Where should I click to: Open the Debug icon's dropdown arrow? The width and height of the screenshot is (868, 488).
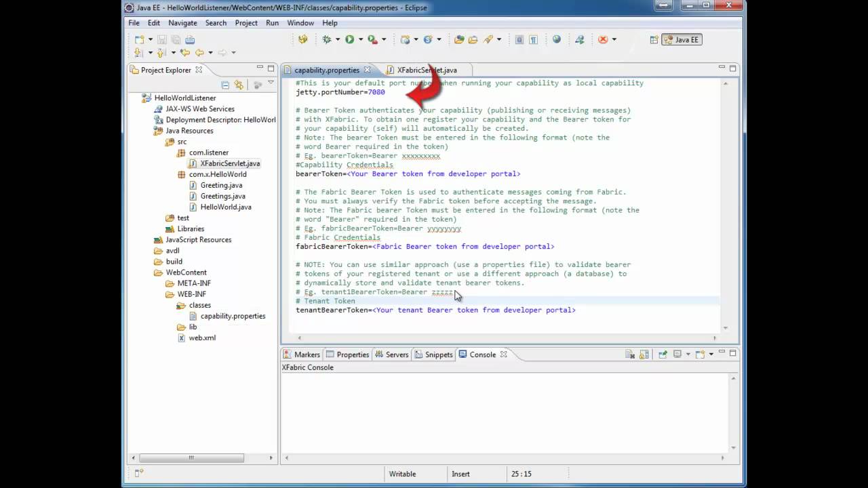(x=338, y=39)
